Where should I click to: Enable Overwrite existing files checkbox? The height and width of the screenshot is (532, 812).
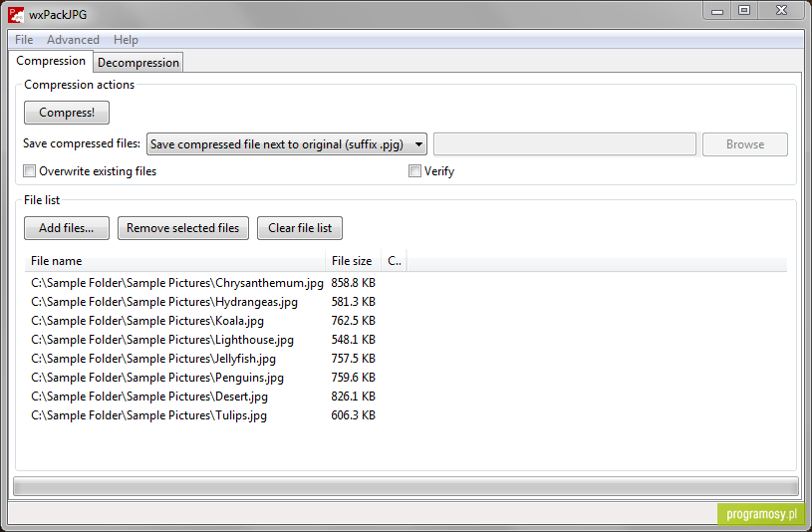pos(30,171)
